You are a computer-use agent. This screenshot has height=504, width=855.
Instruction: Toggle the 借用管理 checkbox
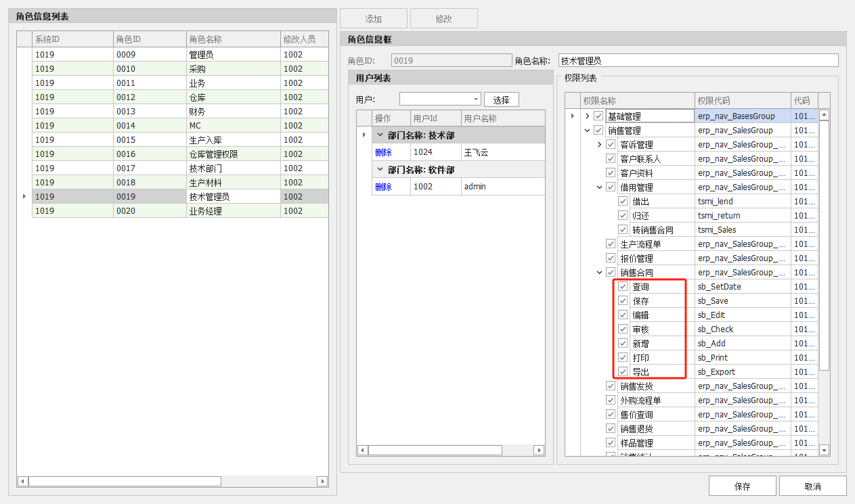coord(611,187)
